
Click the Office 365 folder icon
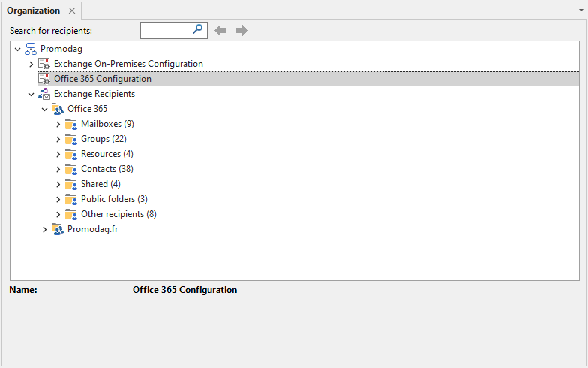point(58,109)
